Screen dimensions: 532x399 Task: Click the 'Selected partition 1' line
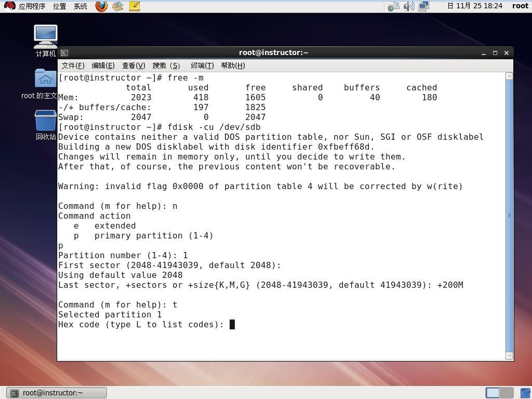point(110,314)
